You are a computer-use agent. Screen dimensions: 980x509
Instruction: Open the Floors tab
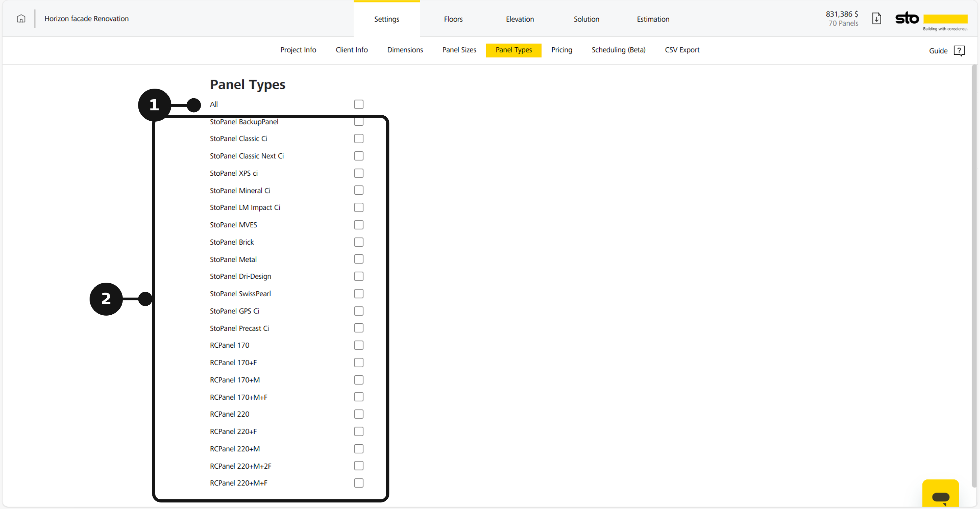(453, 19)
